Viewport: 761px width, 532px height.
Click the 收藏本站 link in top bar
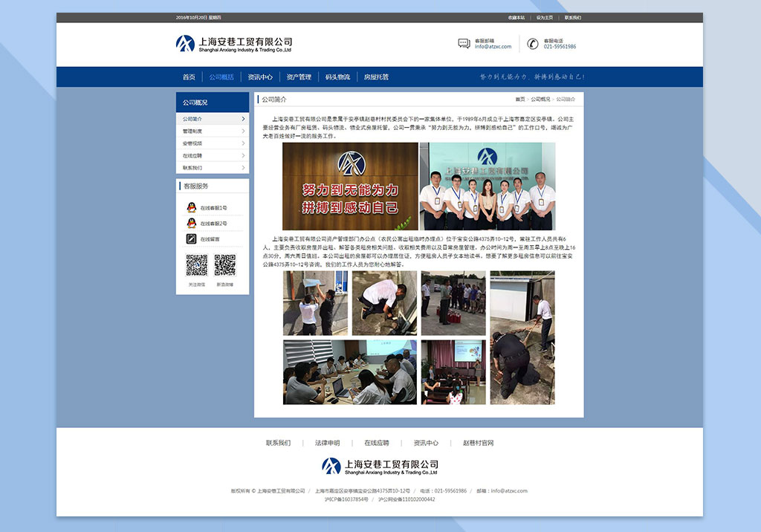516,18
